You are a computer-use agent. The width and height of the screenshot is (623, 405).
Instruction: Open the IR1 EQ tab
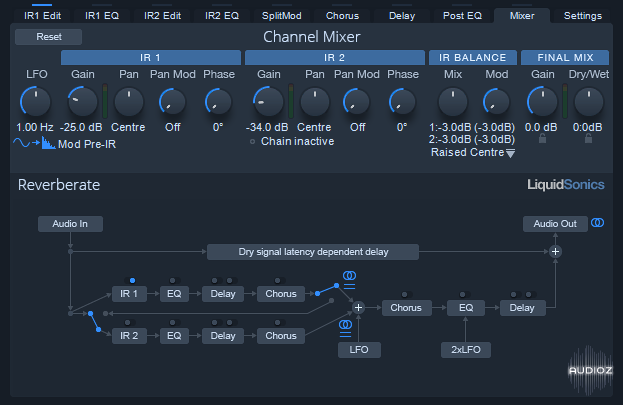[102, 16]
